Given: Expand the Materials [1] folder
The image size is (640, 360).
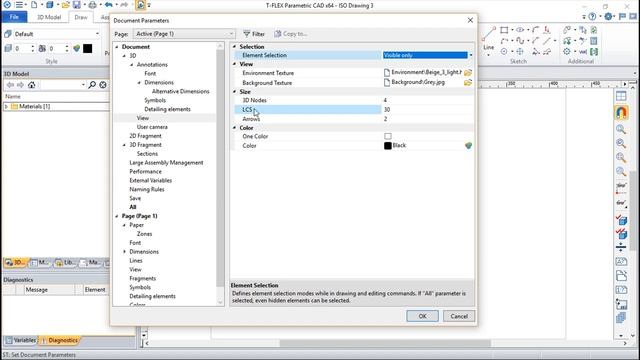Looking at the screenshot, I should (6, 107).
